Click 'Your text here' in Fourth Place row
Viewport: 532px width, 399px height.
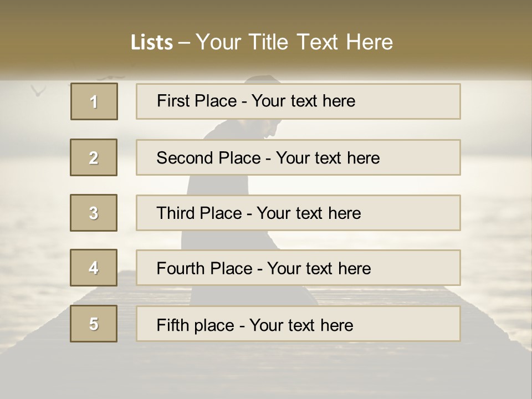[319, 269]
